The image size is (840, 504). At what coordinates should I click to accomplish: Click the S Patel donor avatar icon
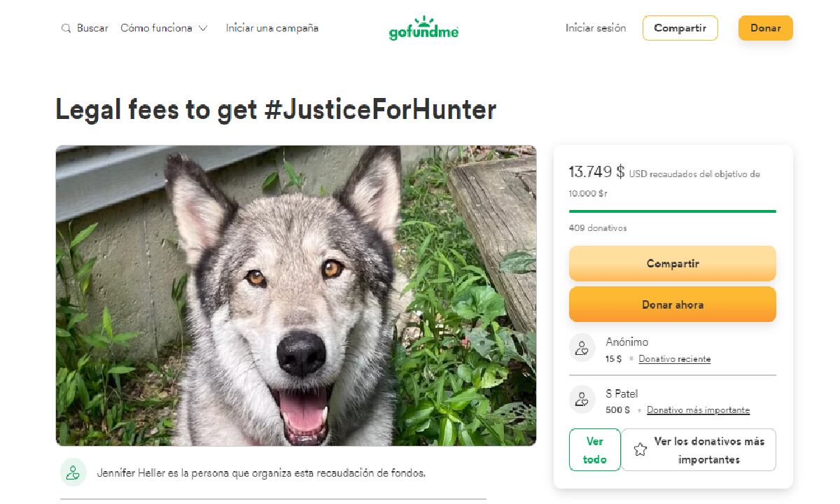pyautogui.click(x=582, y=399)
